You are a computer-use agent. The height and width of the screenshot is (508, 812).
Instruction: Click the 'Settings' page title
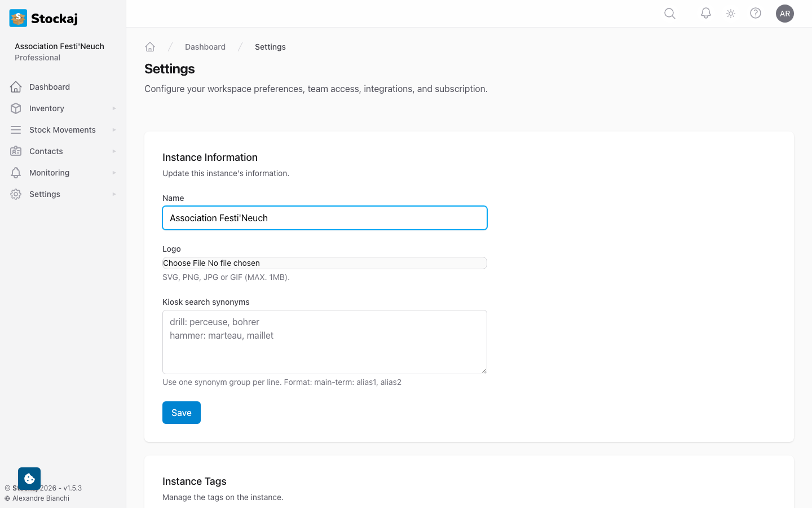click(169, 69)
